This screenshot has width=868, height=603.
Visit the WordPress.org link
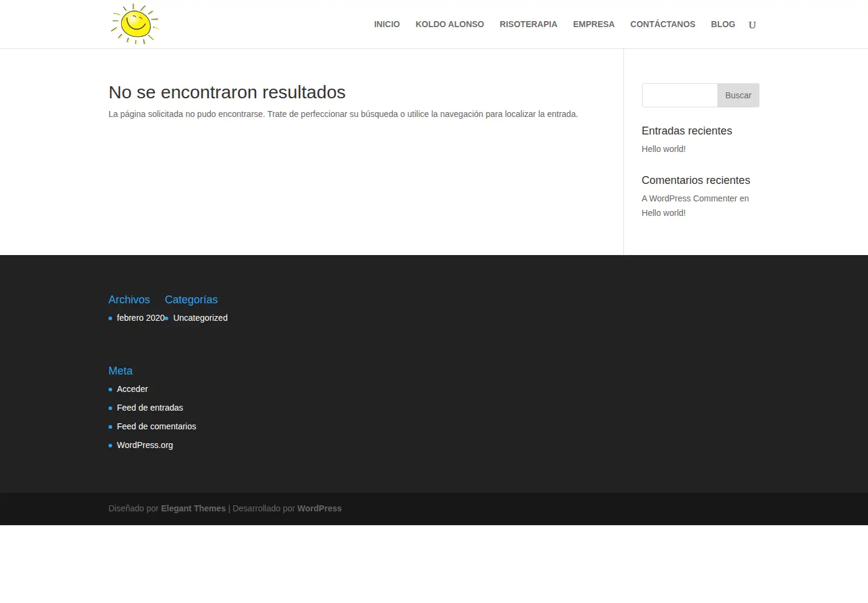145,445
